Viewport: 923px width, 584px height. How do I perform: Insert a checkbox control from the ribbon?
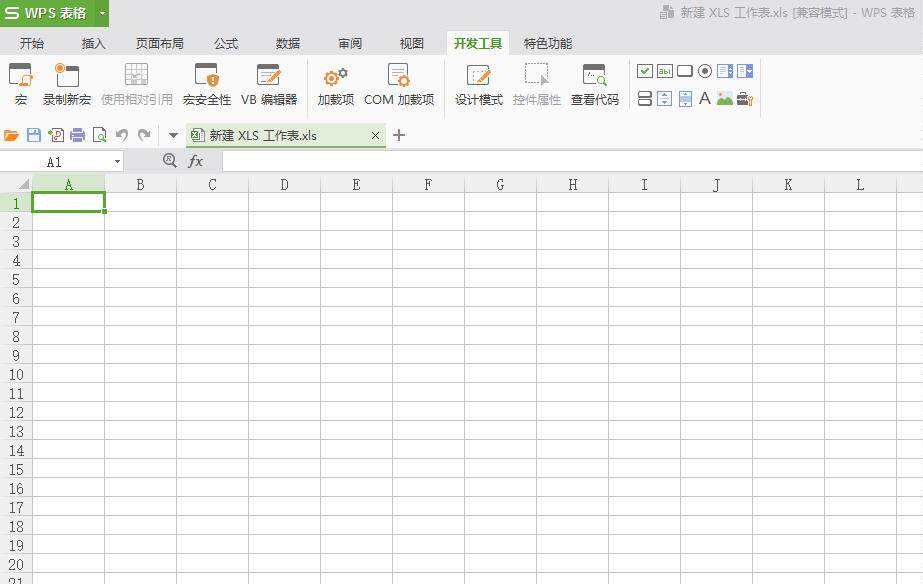pos(645,71)
